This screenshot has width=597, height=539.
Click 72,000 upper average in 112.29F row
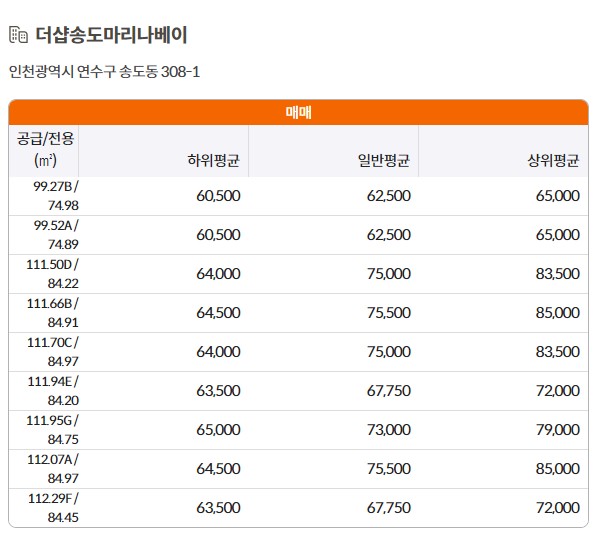click(x=558, y=508)
